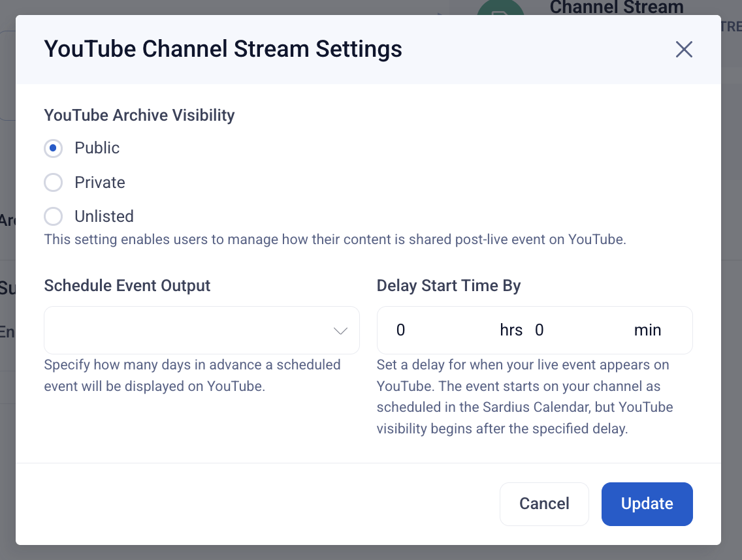Open the Schedule Event Output dropdown
The image size is (742, 560).
[202, 330]
